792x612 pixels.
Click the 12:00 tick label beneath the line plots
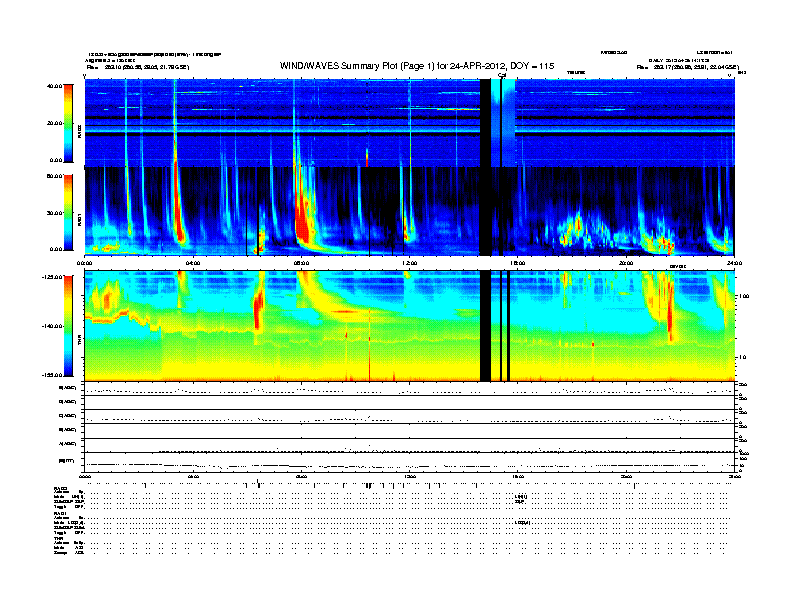[410, 476]
